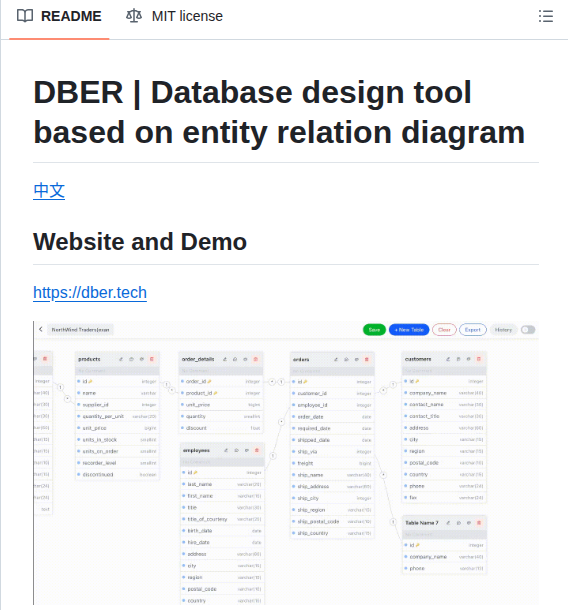
Task: Click the 'quantity_per_unit' row in products table
Action: click(x=117, y=416)
